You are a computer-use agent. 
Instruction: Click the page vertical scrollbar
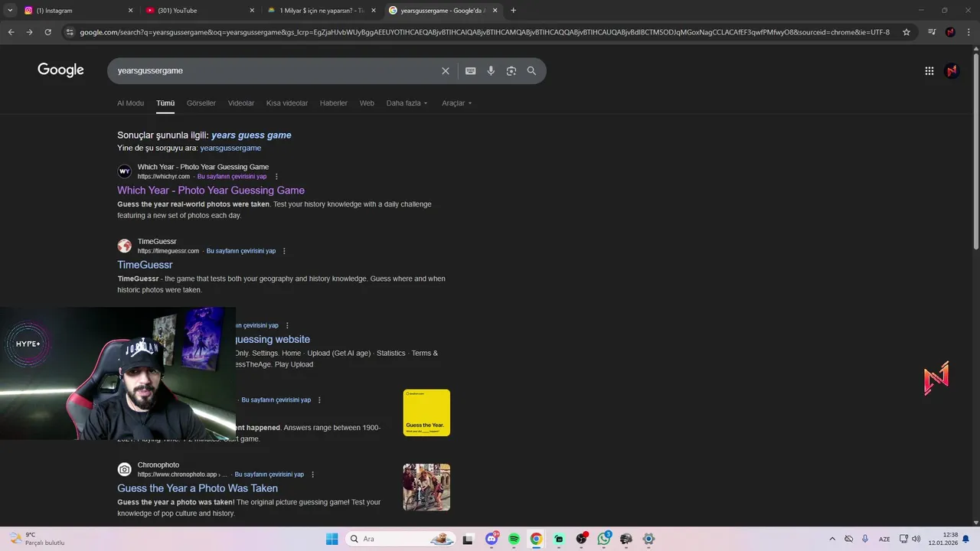[x=975, y=153]
